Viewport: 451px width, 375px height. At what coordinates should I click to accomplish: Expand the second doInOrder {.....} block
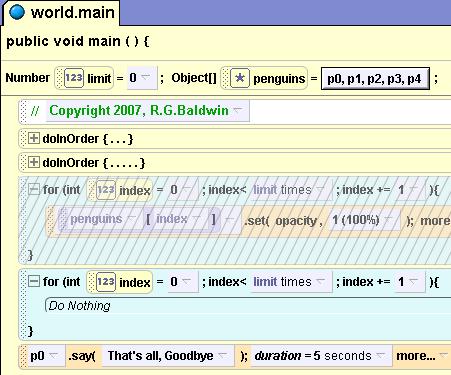tap(33, 162)
